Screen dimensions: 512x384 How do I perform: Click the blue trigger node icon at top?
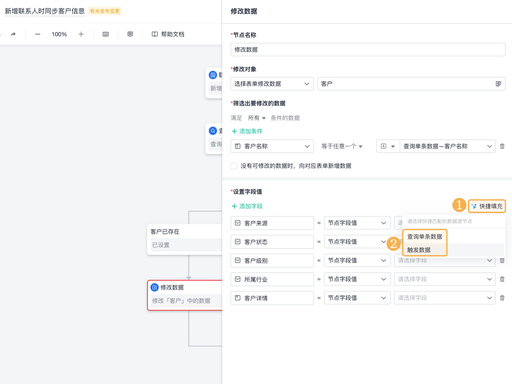[x=213, y=75]
